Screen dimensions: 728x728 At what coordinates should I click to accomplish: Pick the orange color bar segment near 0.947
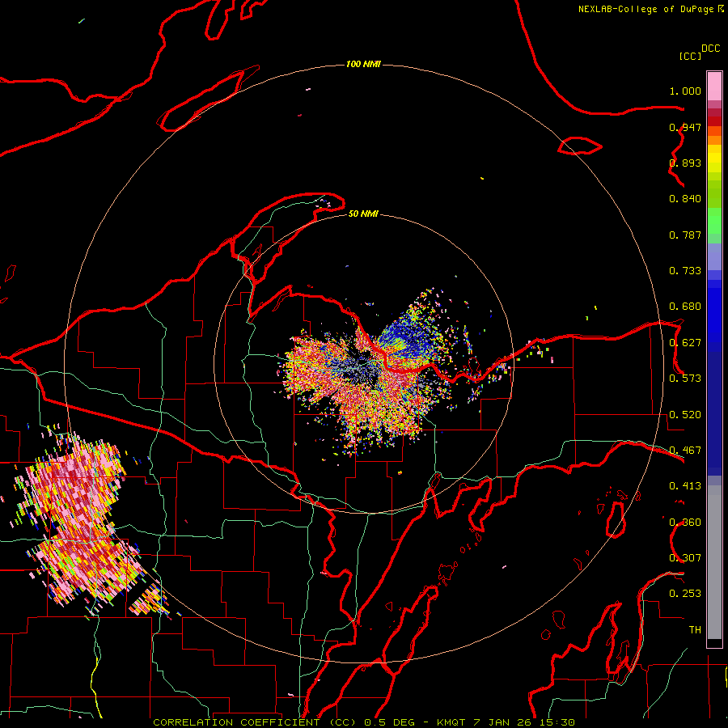[x=714, y=136]
